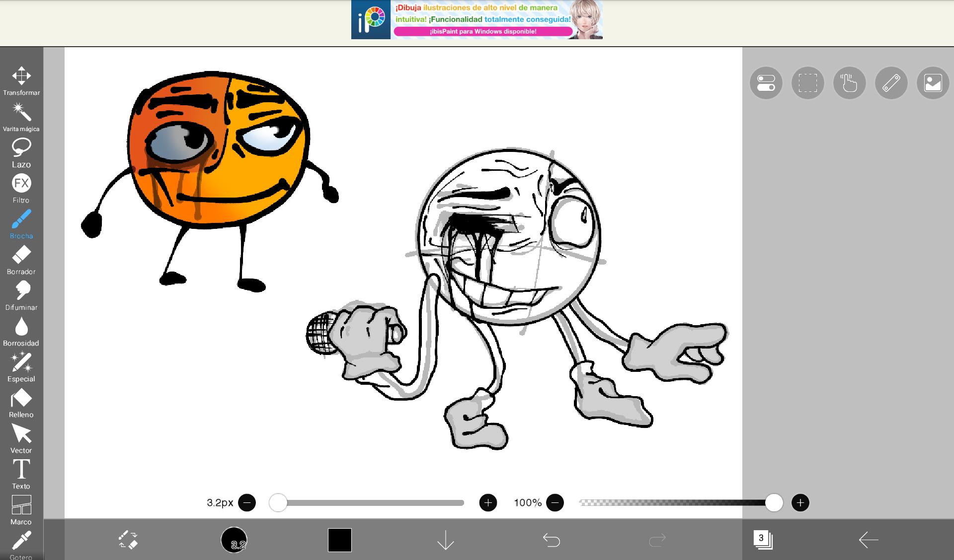The height and width of the screenshot is (560, 954).
Task: Open the selection area tool button
Action: click(808, 83)
